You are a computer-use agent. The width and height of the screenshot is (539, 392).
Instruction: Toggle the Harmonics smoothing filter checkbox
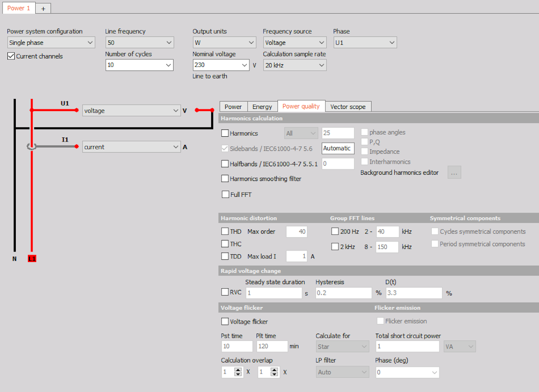click(x=225, y=179)
